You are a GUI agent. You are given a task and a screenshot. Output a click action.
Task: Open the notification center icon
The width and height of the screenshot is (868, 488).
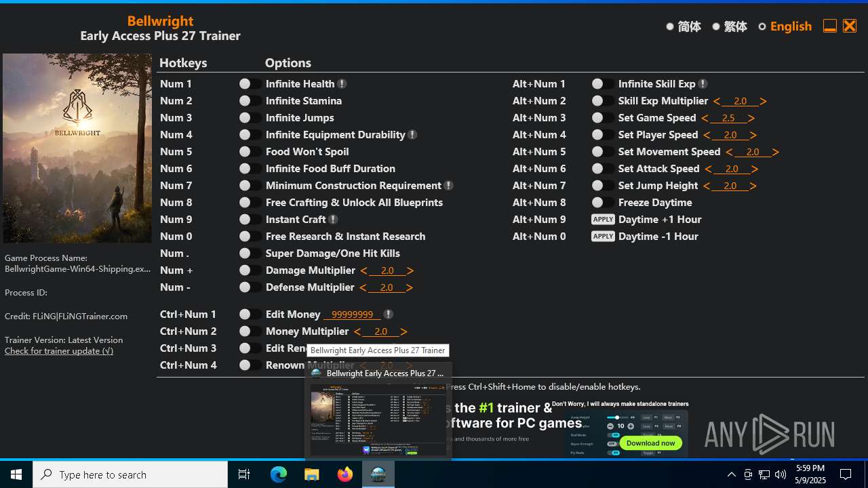tap(846, 474)
